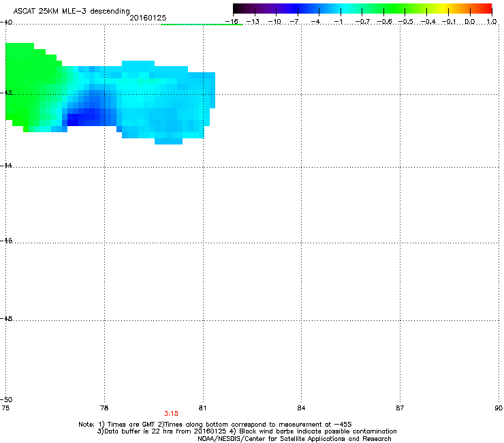Image resolution: width=504 pixels, height=443 pixels.
Task: Click the dark blue minimum patch in the swath
Action: [x=74, y=121]
